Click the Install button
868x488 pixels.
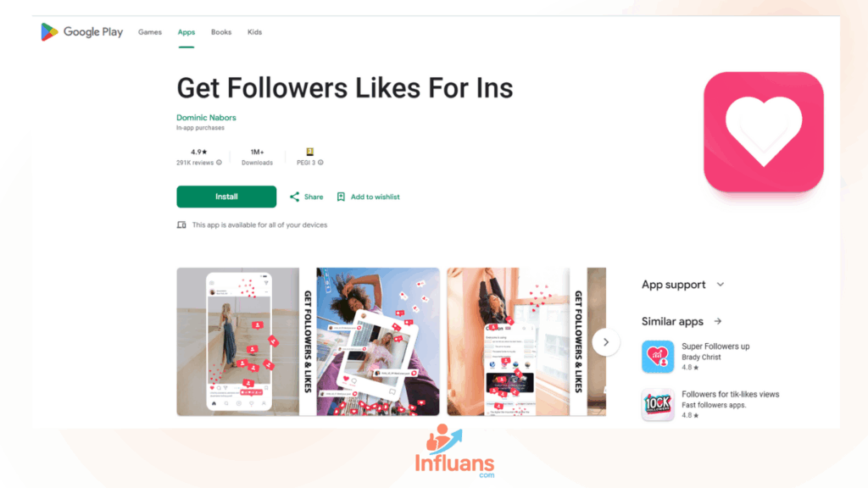pyautogui.click(x=226, y=197)
